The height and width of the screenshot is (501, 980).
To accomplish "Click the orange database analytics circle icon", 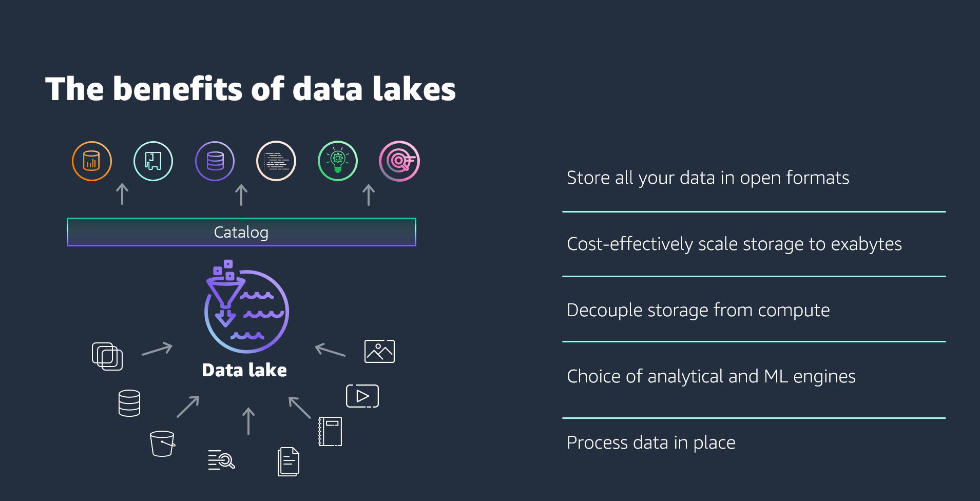I will pyautogui.click(x=92, y=161).
